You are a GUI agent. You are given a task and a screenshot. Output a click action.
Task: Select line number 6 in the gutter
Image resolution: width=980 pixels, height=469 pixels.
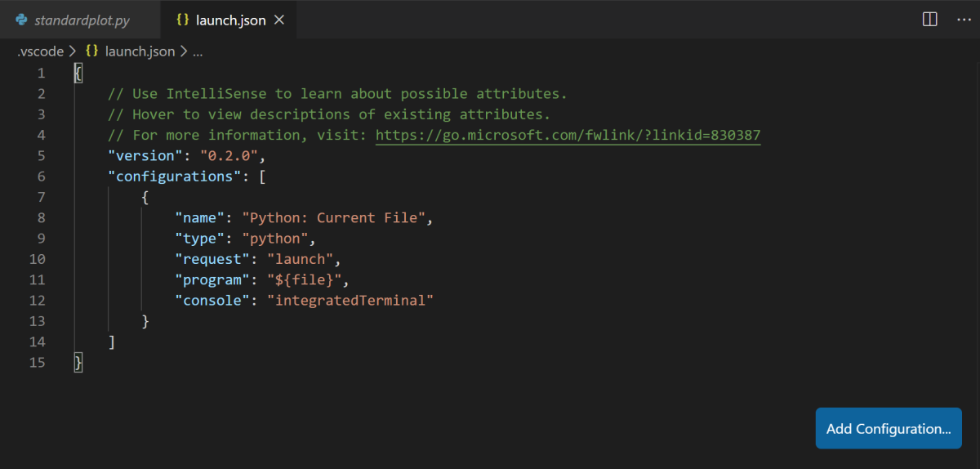tap(40, 176)
